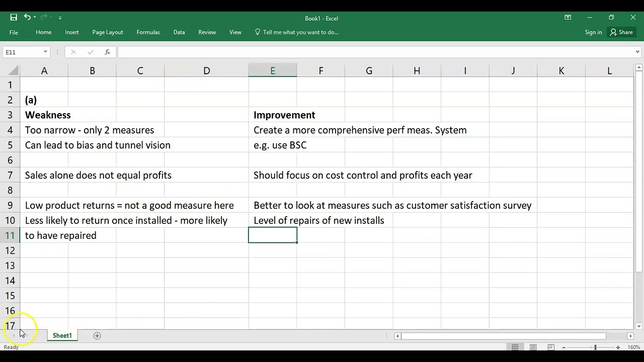Switch to the Insert ribbon tab
The width and height of the screenshot is (644, 362).
(x=72, y=32)
